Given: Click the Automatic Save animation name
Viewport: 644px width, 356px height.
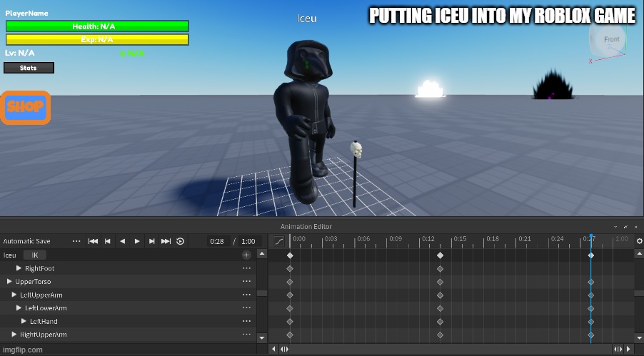Looking at the screenshot, I should (26, 241).
